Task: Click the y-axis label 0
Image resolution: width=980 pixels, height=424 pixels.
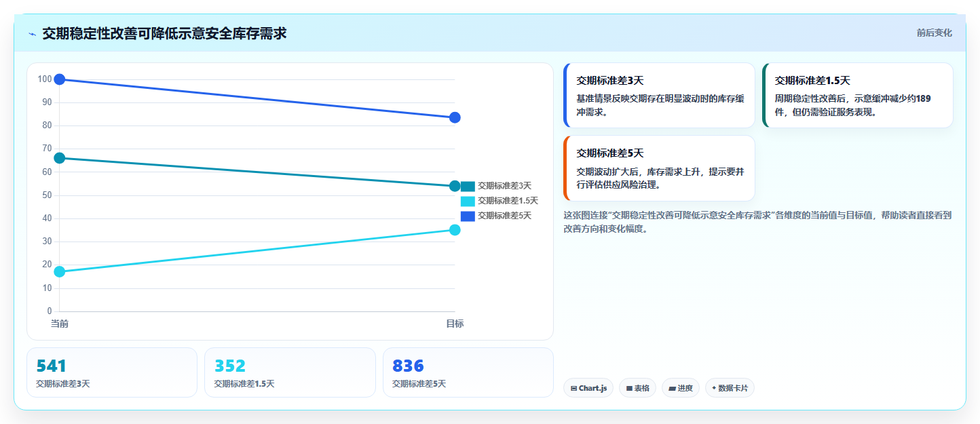Action: click(x=50, y=311)
